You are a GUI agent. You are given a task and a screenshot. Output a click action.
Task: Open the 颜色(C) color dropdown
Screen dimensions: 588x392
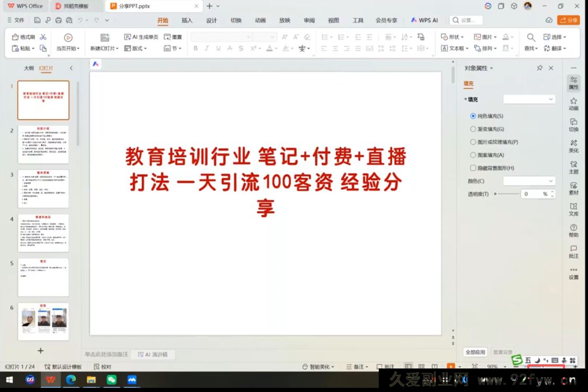point(528,181)
